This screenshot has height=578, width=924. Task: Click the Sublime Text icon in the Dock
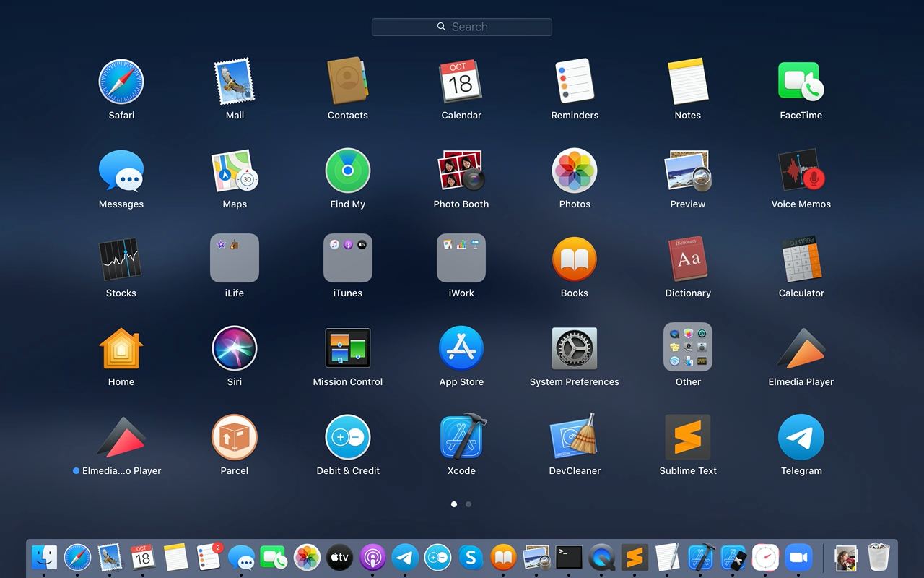(635, 557)
